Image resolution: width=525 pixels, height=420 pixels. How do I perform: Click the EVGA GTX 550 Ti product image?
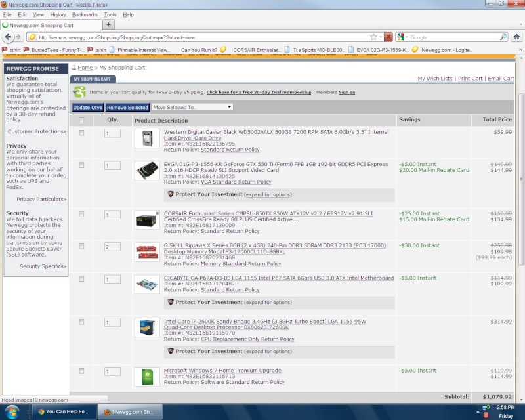coord(147,171)
